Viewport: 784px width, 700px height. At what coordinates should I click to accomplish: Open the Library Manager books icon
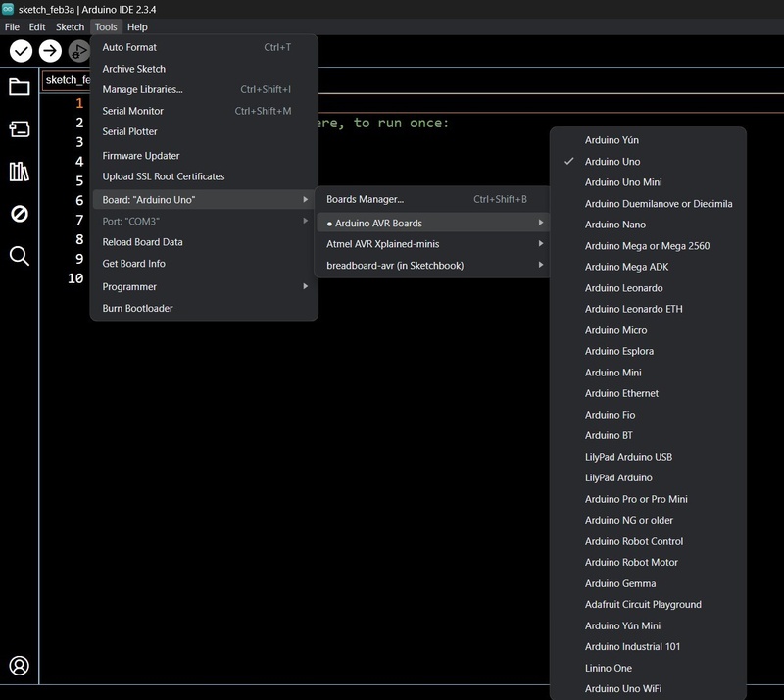(20, 172)
